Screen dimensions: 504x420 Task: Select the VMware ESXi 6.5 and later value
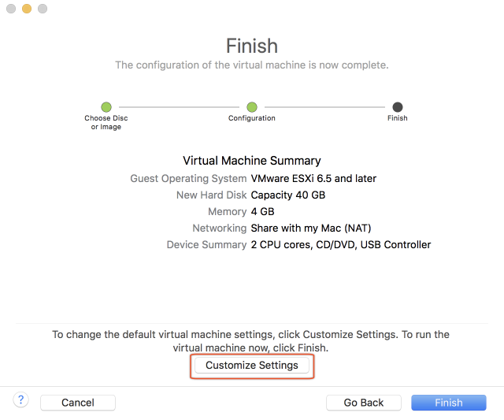coord(313,179)
